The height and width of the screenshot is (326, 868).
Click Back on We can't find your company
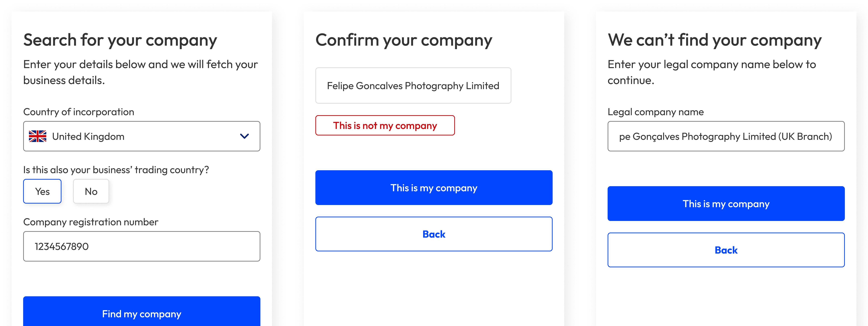click(726, 250)
